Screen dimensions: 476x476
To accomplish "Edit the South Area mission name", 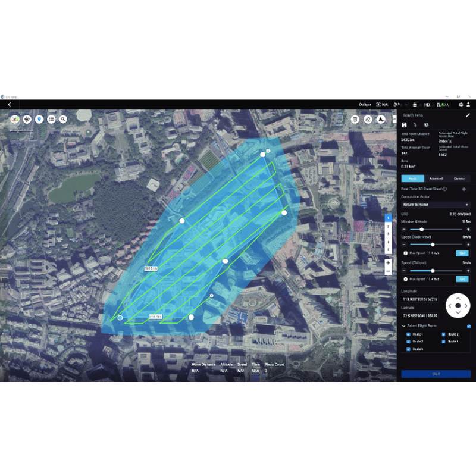I will point(468,115).
